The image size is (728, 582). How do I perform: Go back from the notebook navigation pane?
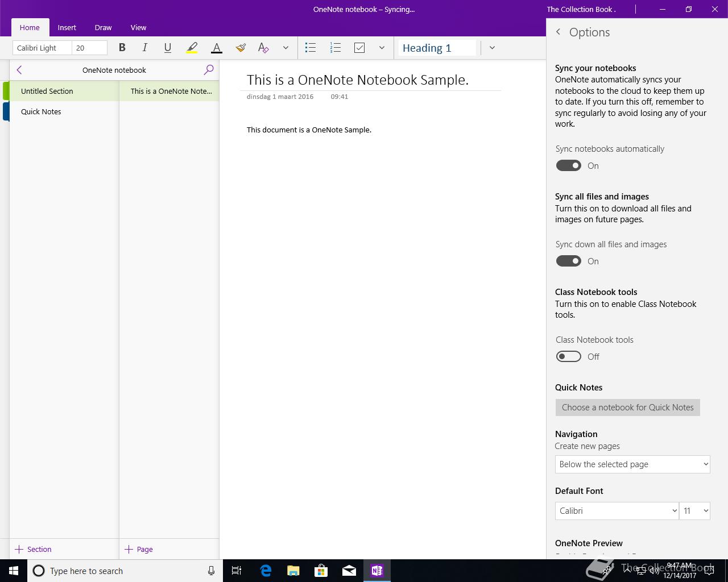[19, 70]
